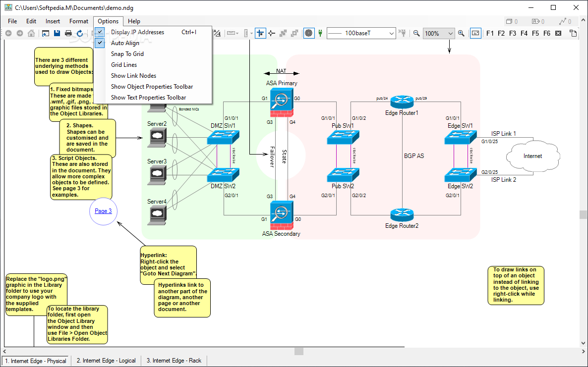Select the link node tool icon
Screen dimensions: 588x367
[272, 33]
